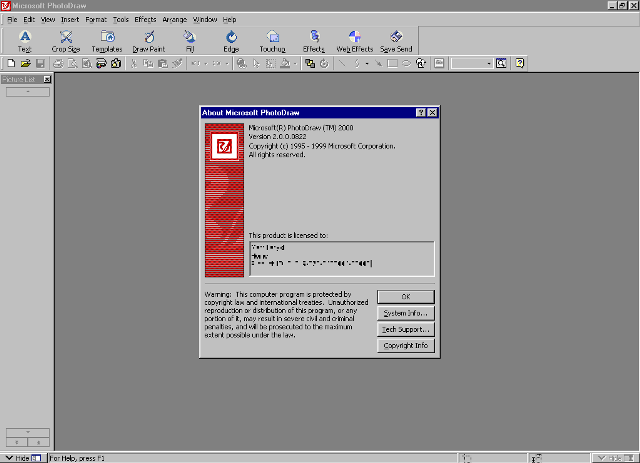Toggle the Hide picture list button
Image resolution: width=640 pixels, height=463 pixels.
tap(22, 457)
